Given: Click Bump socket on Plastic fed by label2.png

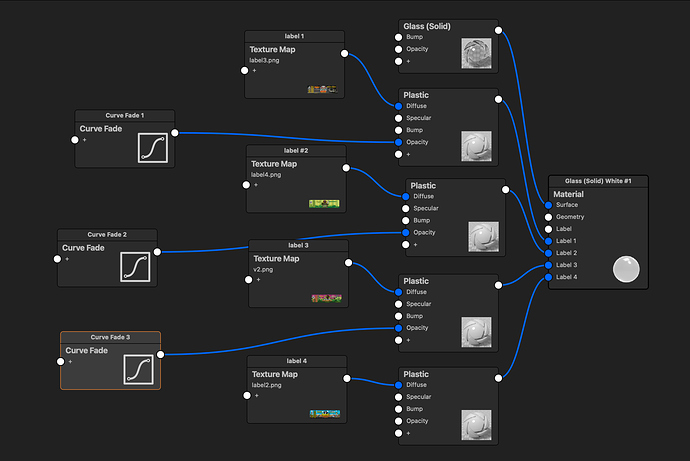Looking at the screenshot, I should pyautogui.click(x=399, y=409).
